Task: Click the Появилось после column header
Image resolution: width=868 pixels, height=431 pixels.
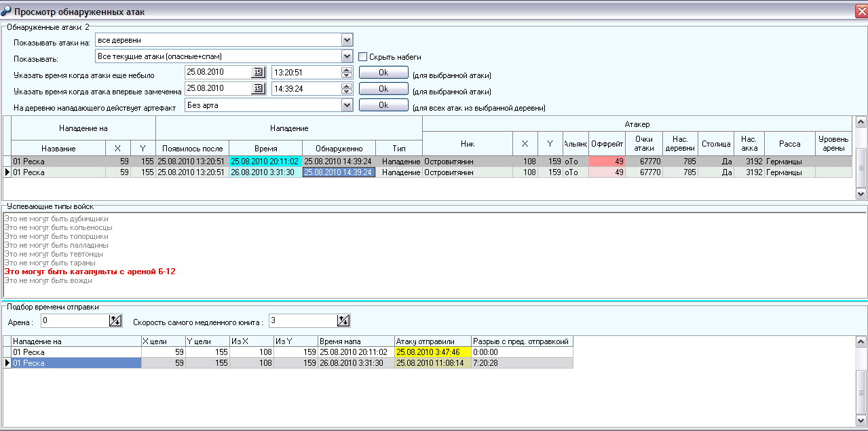Action: click(193, 148)
